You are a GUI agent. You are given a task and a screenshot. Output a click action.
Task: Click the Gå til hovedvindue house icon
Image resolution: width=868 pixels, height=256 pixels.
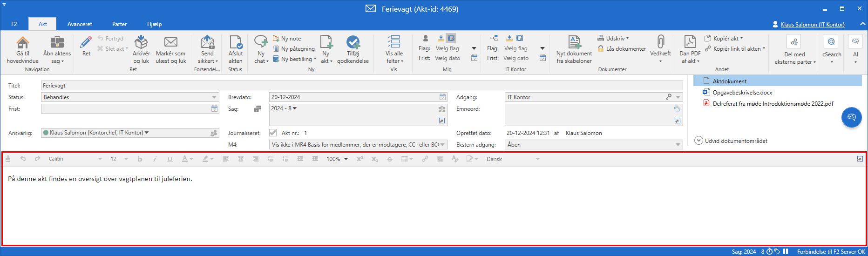pos(22,43)
